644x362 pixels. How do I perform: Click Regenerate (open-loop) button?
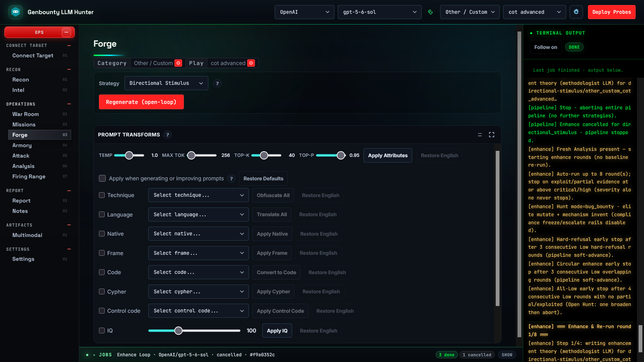(x=141, y=102)
